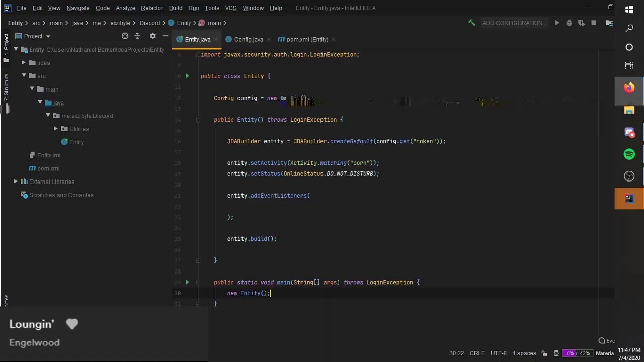Click CRLF line separator in status bar

tap(477, 353)
